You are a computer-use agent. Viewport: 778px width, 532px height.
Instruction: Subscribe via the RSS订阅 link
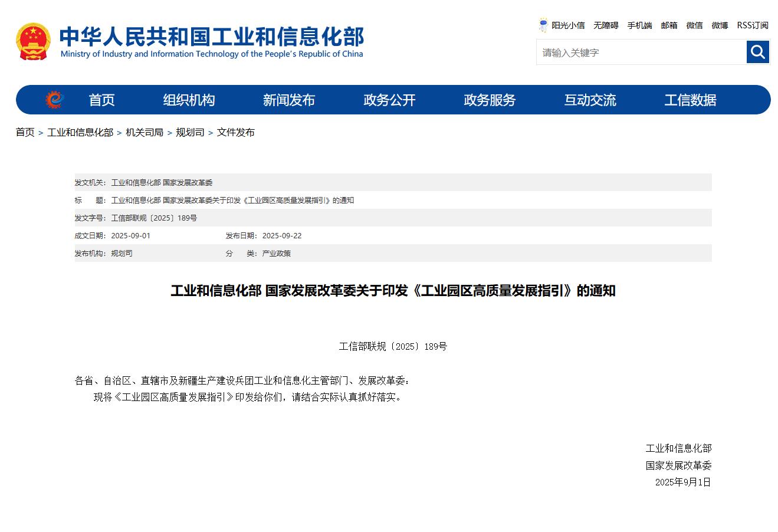click(x=753, y=25)
